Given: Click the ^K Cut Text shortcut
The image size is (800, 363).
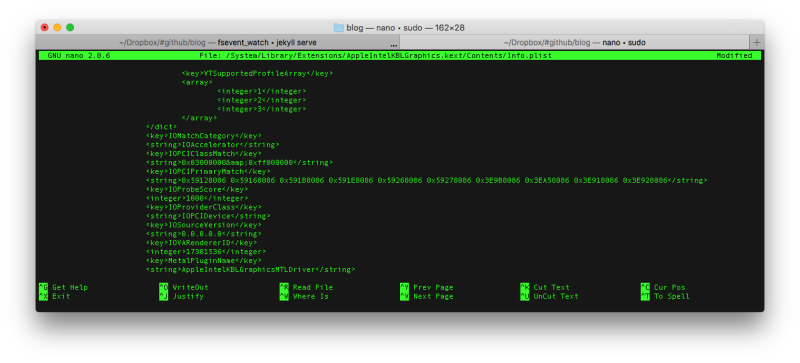Looking at the screenshot, I should tap(545, 287).
